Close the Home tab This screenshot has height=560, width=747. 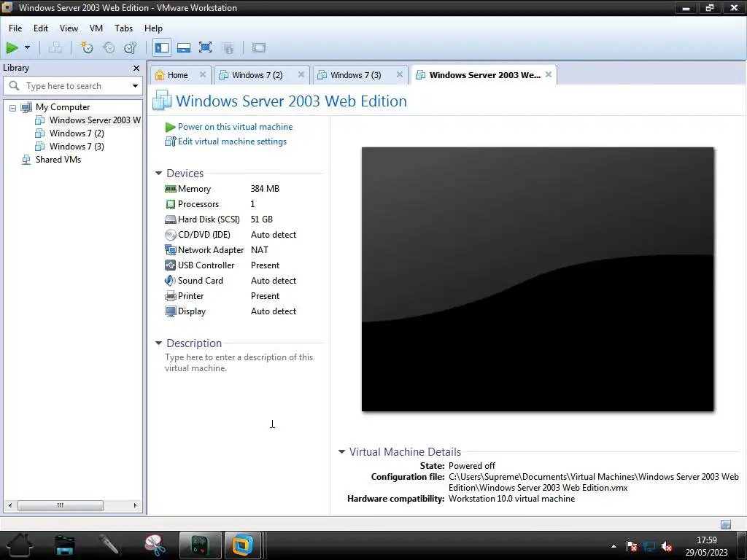[x=203, y=74]
